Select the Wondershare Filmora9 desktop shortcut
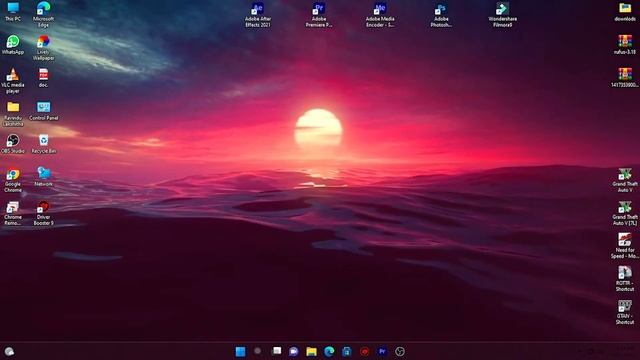 (x=502, y=15)
